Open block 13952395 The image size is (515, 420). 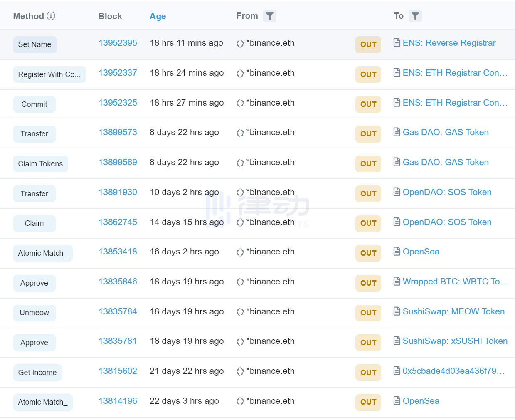[118, 43]
